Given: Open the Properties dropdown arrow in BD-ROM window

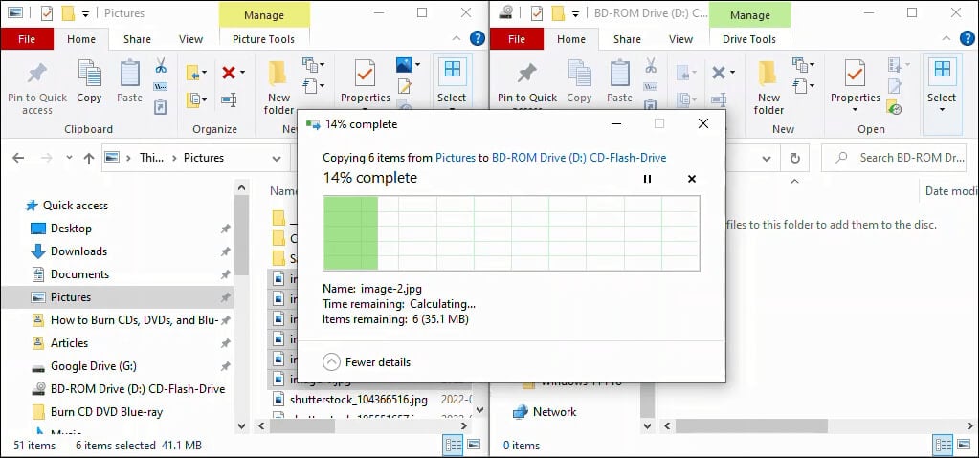Looking at the screenshot, I should [x=855, y=111].
